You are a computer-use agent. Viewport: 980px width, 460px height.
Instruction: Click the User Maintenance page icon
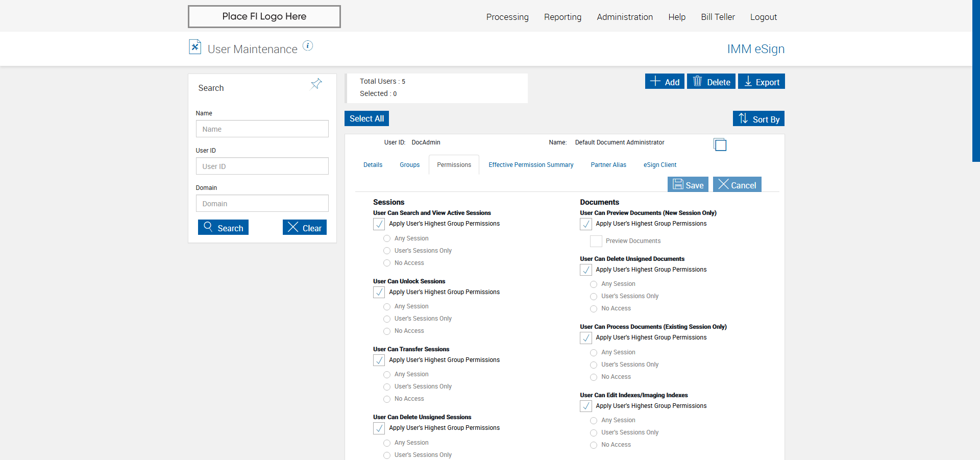[195, 47]
